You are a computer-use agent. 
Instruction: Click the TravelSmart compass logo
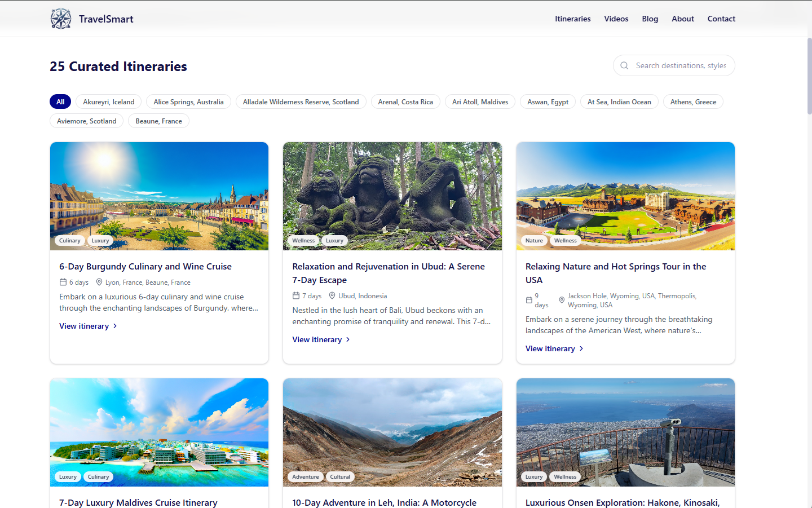[60, 18]
